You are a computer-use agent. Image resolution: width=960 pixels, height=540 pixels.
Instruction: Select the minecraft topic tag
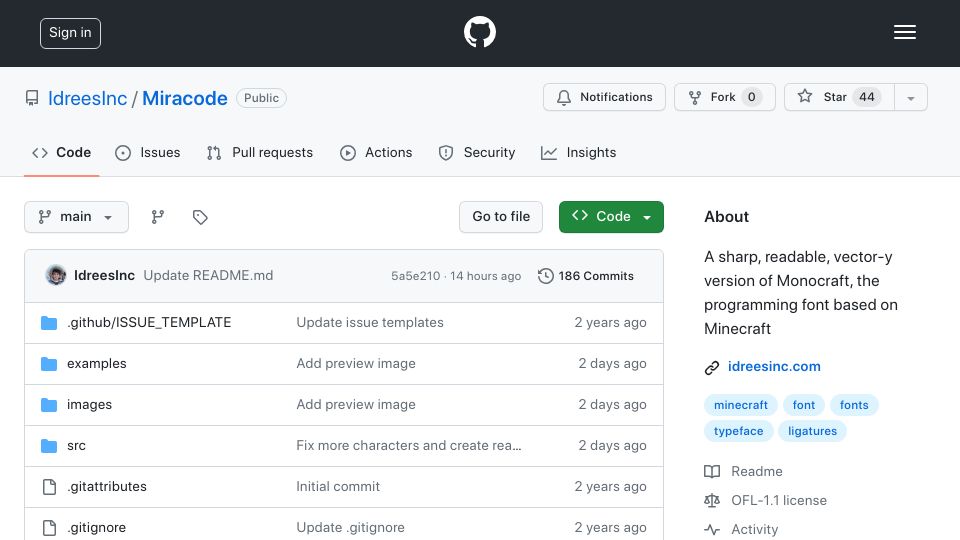741,405
